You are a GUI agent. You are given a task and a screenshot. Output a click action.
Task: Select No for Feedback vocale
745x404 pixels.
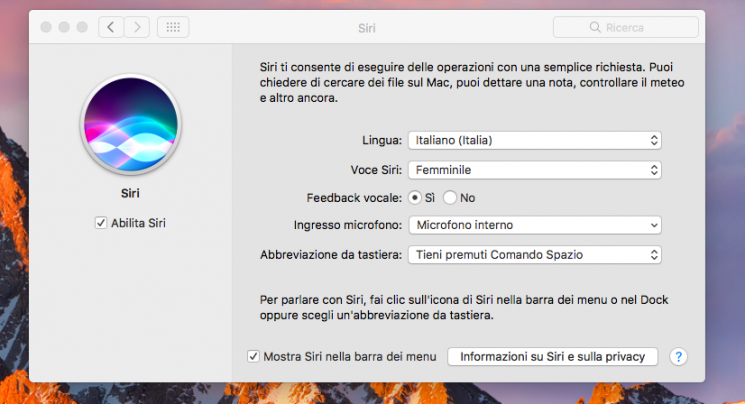[x=449, y=197]
